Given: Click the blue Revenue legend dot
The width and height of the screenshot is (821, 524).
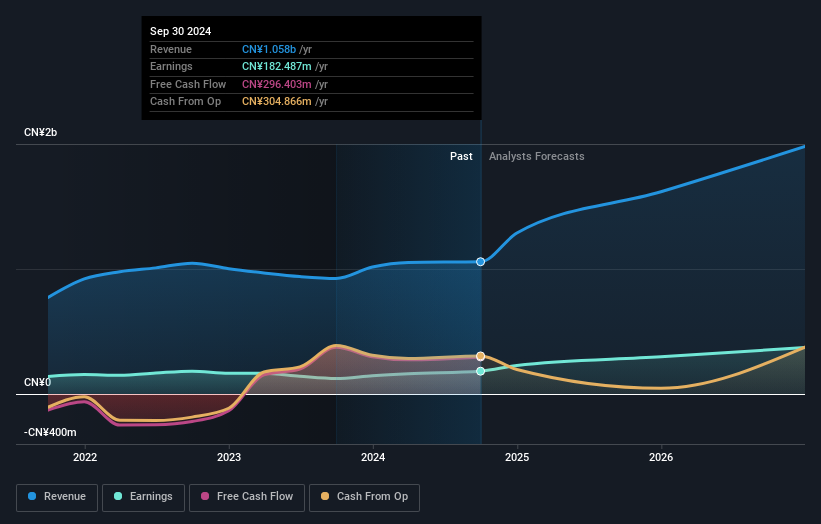Looking at the screenshot, I should tap(32, 496).
